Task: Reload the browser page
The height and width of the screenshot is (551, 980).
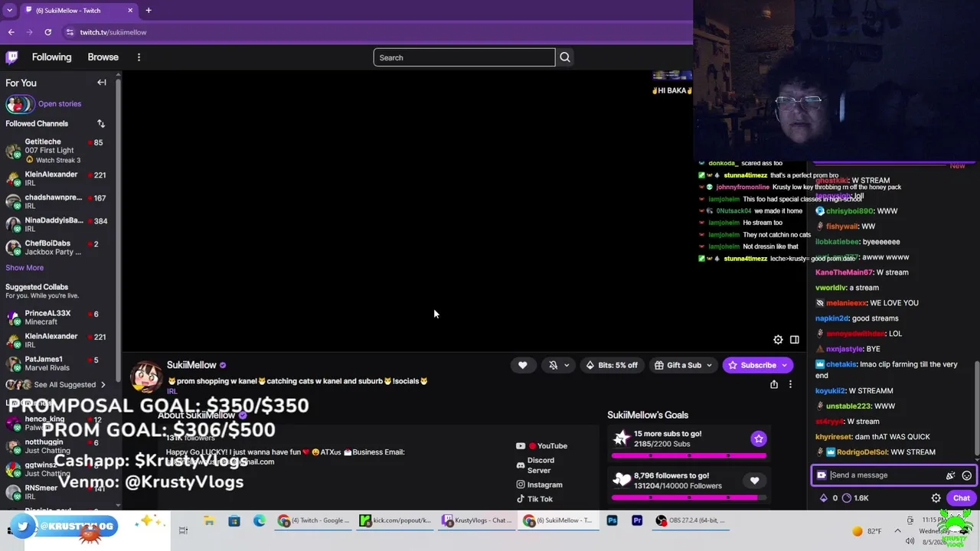Action: [x=47, y=32]
